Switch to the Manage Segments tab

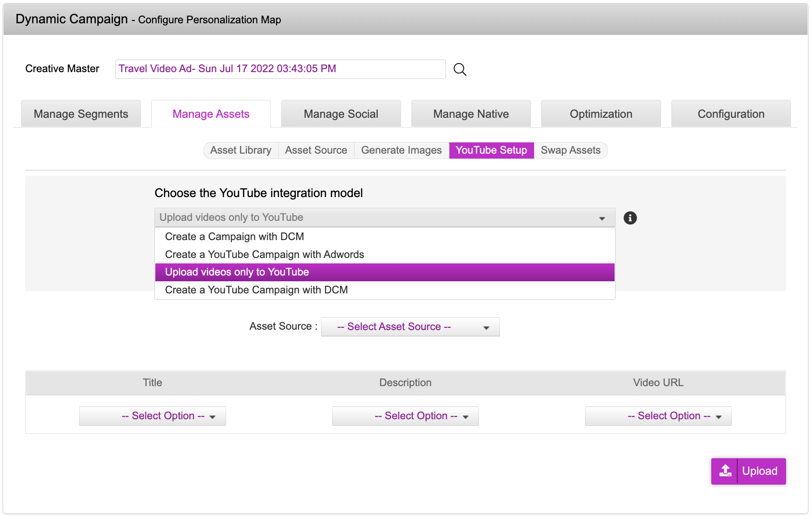coord(81,114)
